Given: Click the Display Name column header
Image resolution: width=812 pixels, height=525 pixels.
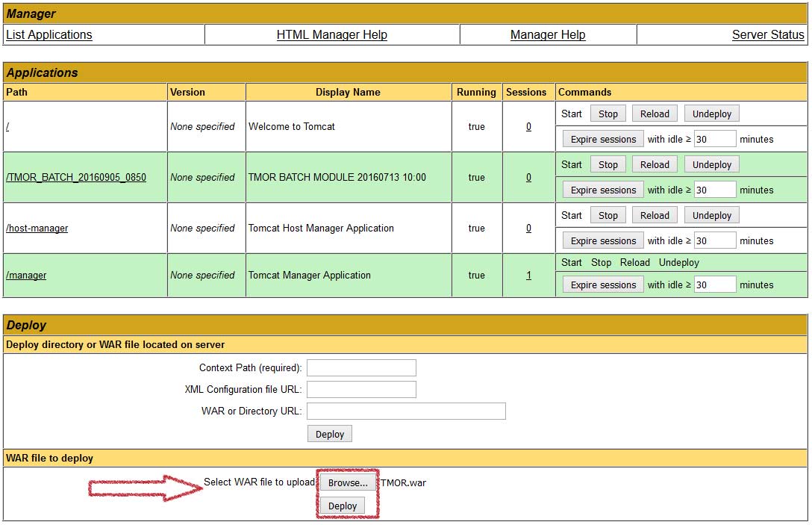Looking at the screenshot, I should pos(348,93).
